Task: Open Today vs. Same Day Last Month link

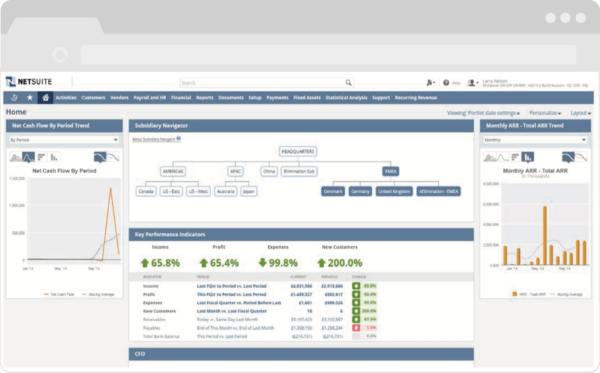Action: point(227,319)
